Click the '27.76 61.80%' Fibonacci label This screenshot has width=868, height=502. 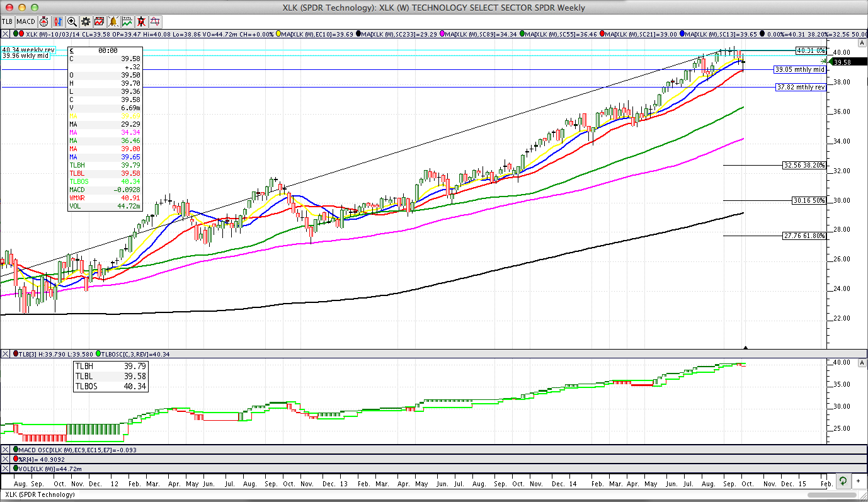pyautogui.click(x=804, y=236)
